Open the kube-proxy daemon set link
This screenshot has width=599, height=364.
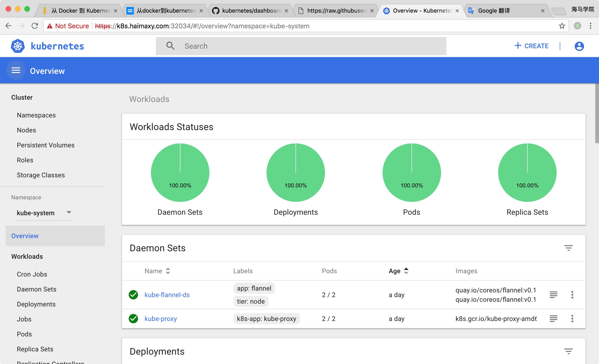pos(161,318)
